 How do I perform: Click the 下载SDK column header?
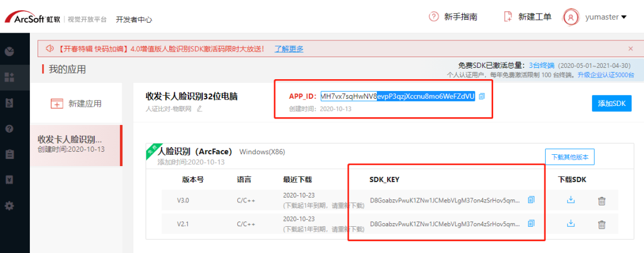point(572,180)
